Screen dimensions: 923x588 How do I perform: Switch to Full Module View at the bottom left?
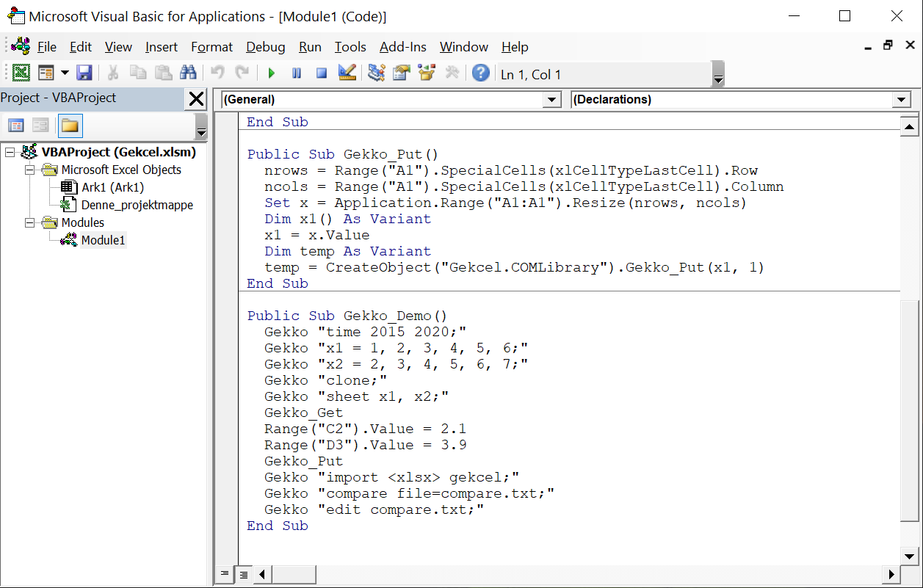tap(243, 574)
